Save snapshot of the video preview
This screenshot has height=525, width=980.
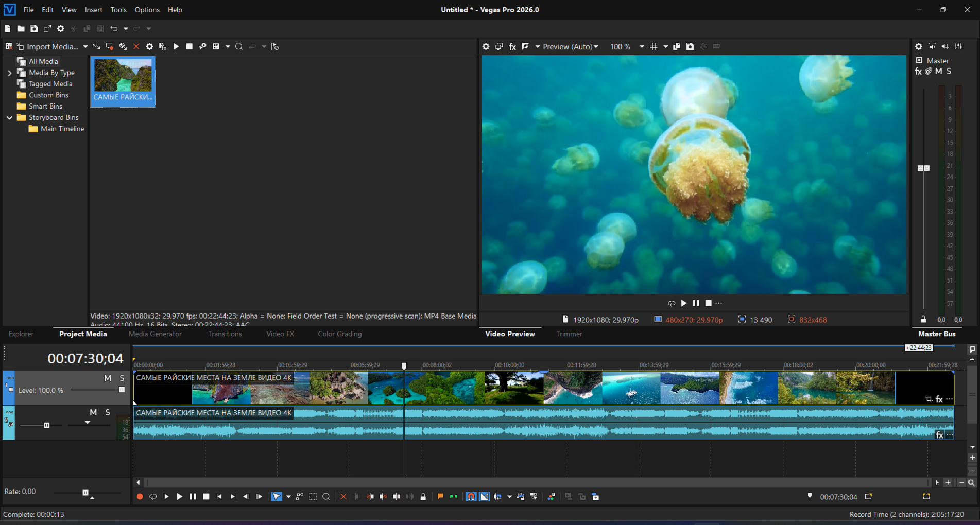click(x=690, y=46)
